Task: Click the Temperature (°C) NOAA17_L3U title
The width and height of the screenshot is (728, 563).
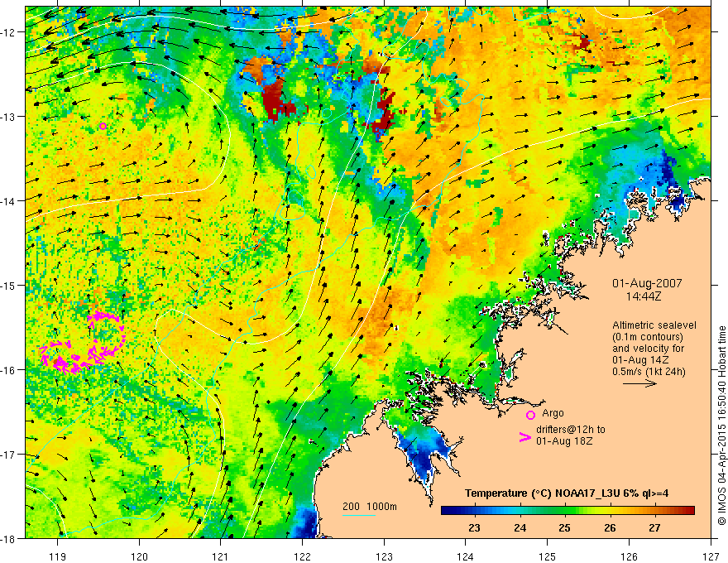Action: pyautogui.click(x=567, y=493)
